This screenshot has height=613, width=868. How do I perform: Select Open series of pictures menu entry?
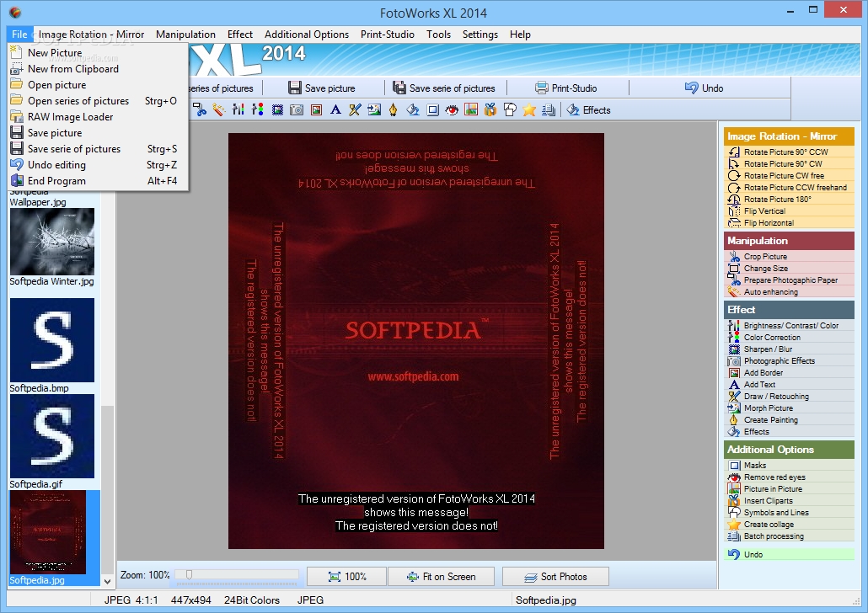point(99,101)
